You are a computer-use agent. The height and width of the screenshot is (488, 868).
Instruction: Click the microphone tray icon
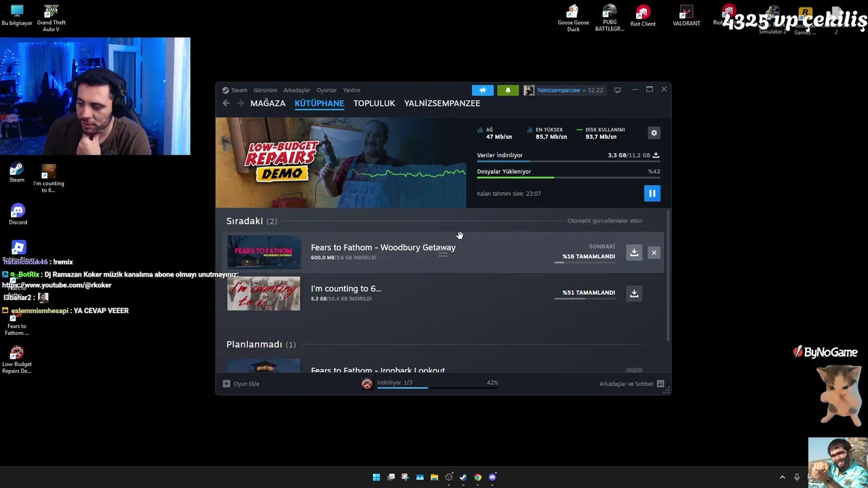click(797, 477)
